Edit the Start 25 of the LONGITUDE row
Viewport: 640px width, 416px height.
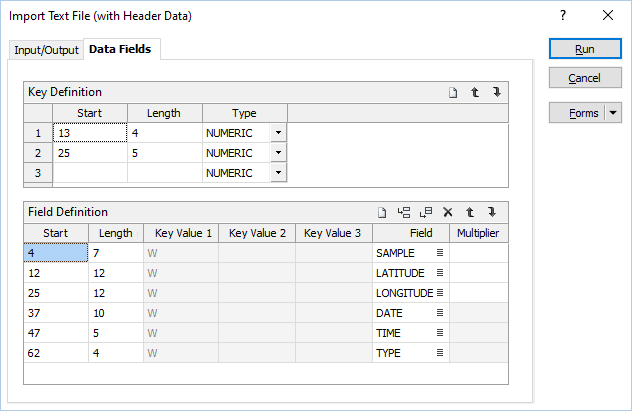point(56,293)
